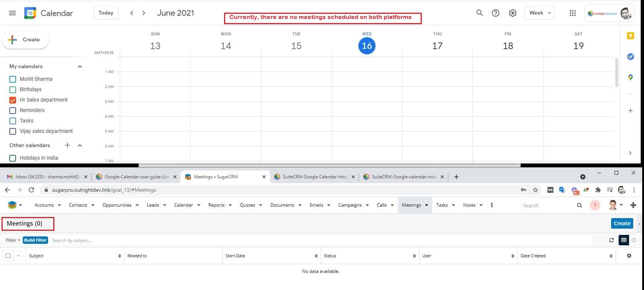Open the Filter dropdown in Meetings
644x290 pixels.
(13, 240)
